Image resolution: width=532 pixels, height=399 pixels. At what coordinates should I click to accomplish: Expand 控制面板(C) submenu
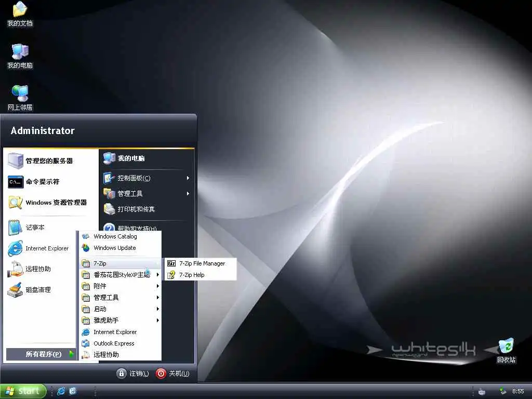[x=147, y=178]
